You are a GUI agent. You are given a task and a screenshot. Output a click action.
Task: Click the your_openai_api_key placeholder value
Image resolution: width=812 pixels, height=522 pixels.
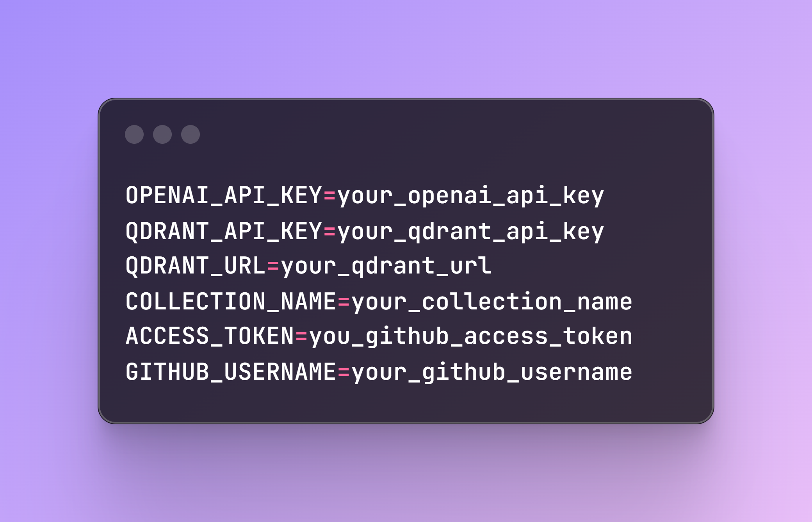coord(471,197)
